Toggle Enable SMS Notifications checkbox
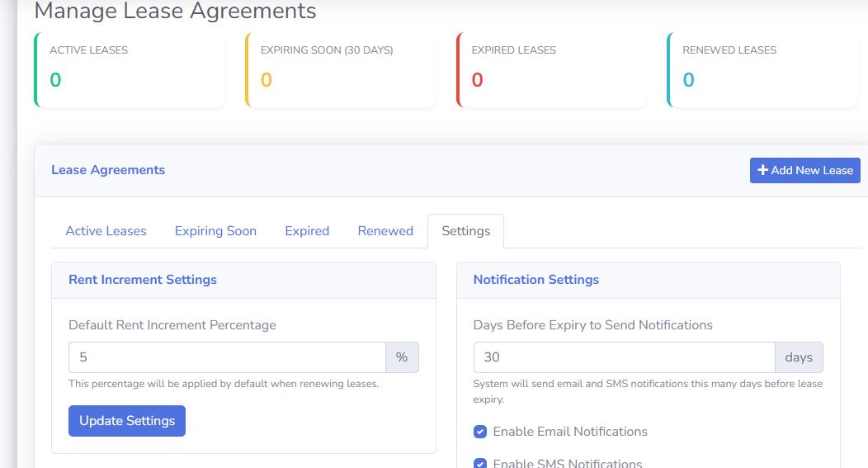The width and height of the screenshot is (868, 468). click(480, 463)
